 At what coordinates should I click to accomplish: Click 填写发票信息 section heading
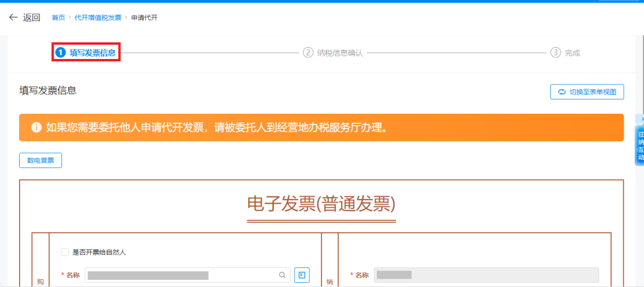[48, 91]
